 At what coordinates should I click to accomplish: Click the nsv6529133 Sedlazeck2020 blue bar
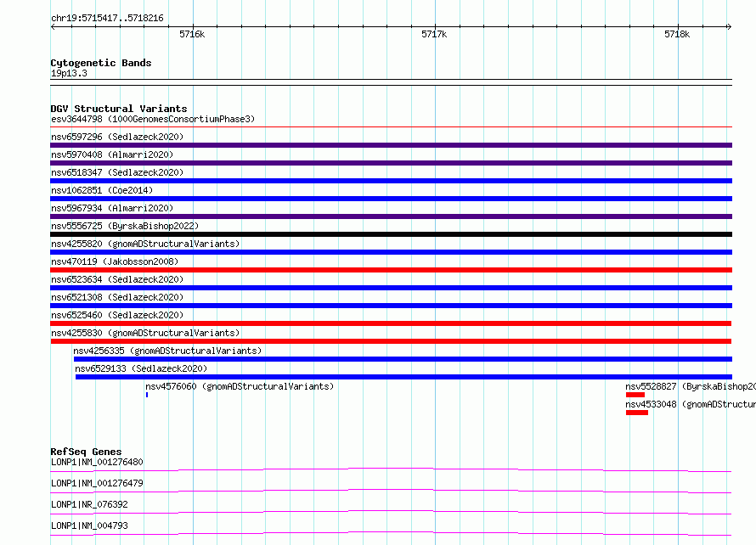[x=403, y=377]
